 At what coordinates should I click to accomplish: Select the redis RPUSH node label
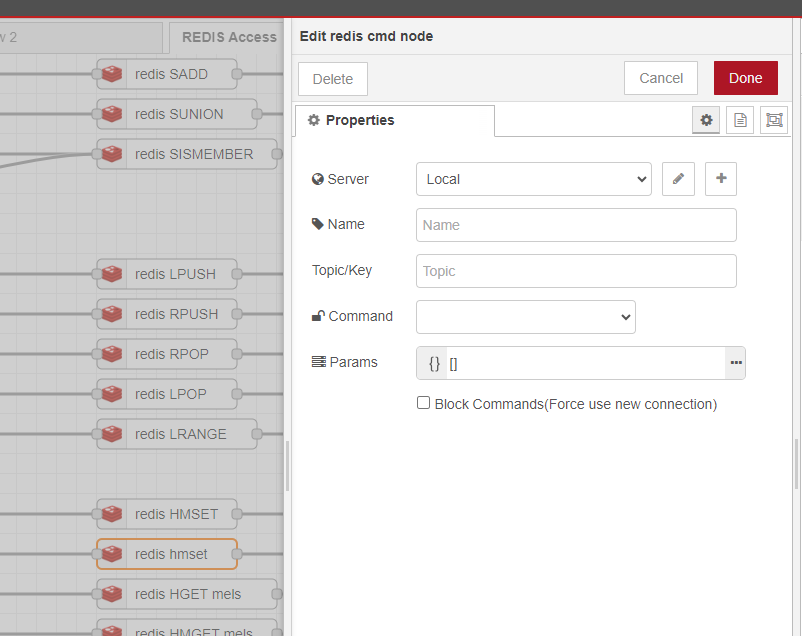click(x=176, y=314)
